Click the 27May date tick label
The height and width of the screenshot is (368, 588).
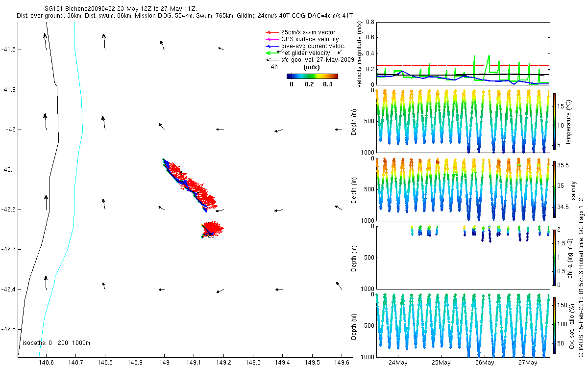528,363
